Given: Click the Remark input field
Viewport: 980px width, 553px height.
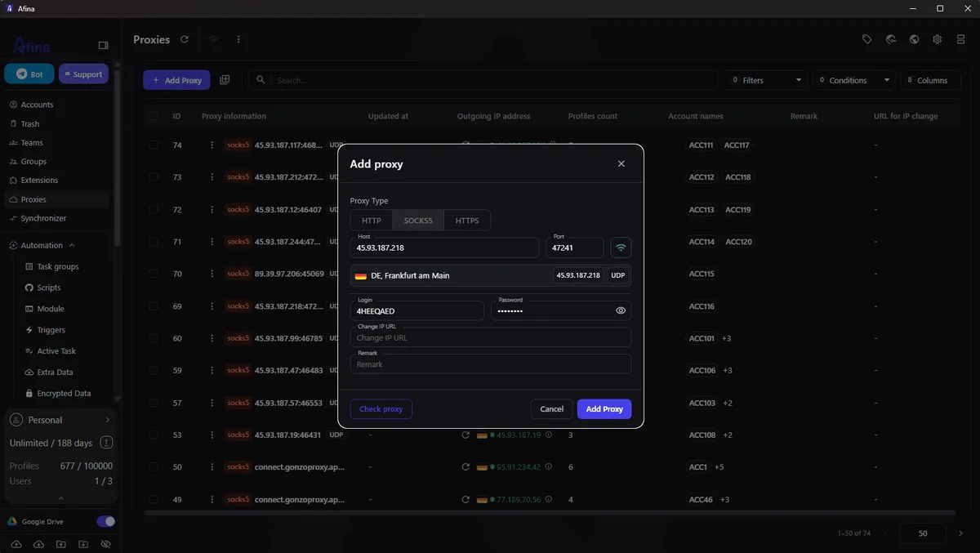Looking at the screenshot, I should (x=491, y=363).
